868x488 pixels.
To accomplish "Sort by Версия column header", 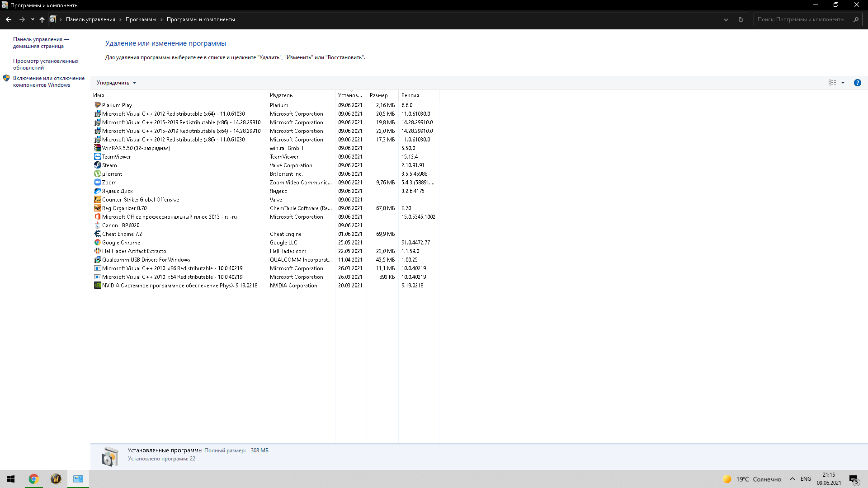I will [x=419, y=95].
